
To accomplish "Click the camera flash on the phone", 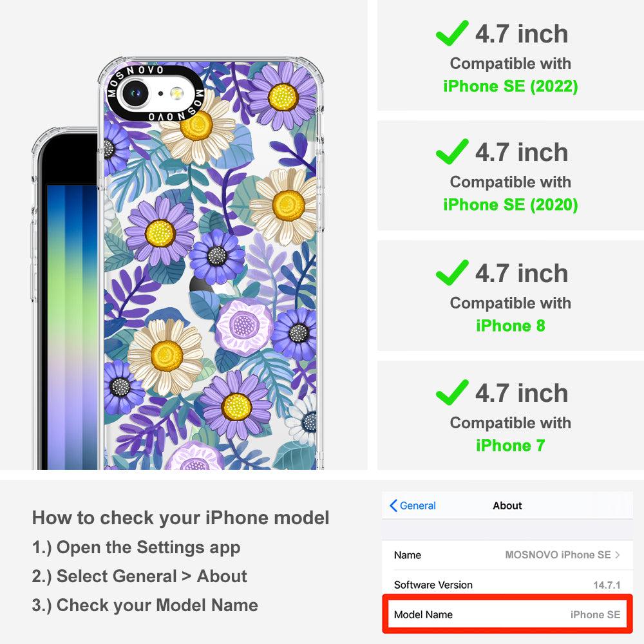I will pos(176,93).
